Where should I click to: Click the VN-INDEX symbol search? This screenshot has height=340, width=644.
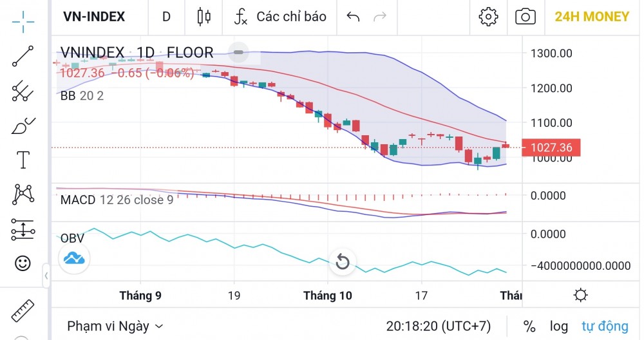point(94,17)
